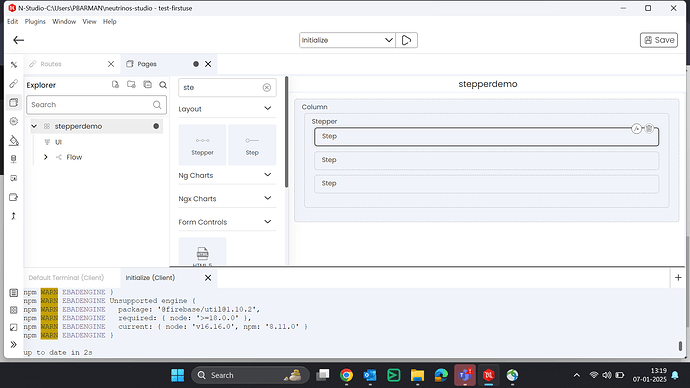Create a new folder in Explorer
690x388 pixels.
click(x=131, y=84)
